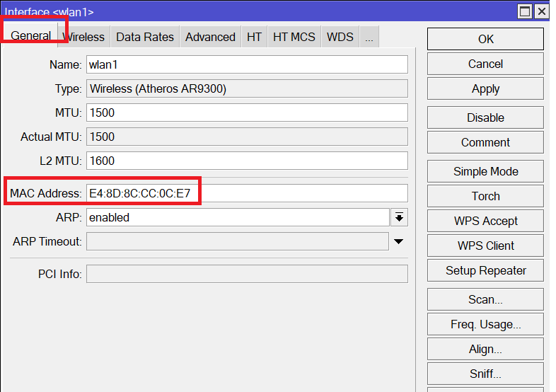Open the ARP mode dropdown arrow
Viewport: 556px width, 392px height.
pos(399,217)
